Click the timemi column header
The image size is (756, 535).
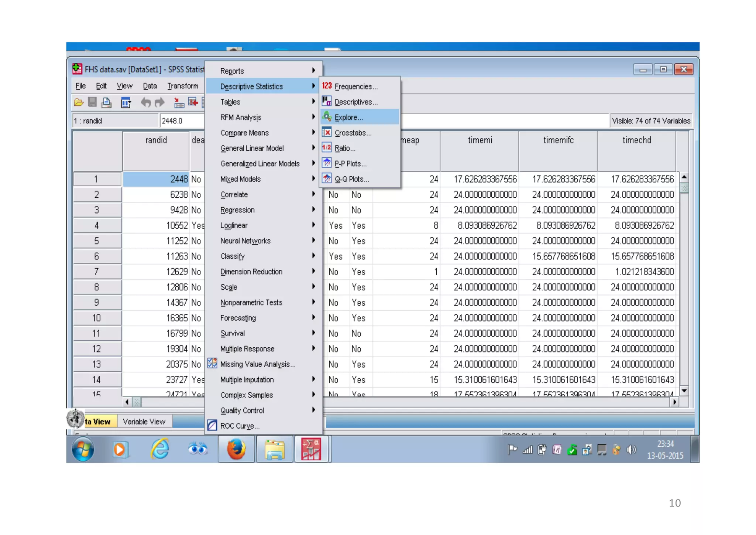480,140
